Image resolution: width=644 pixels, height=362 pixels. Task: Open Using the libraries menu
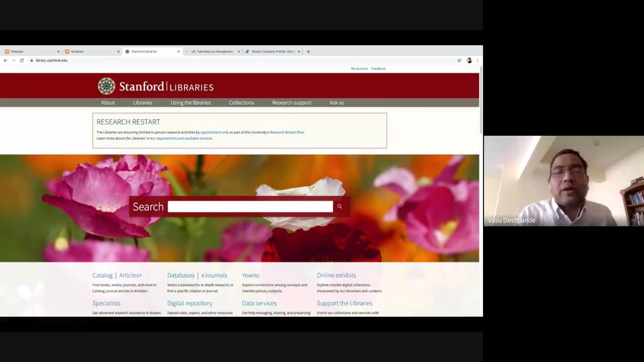click(191, 102)
